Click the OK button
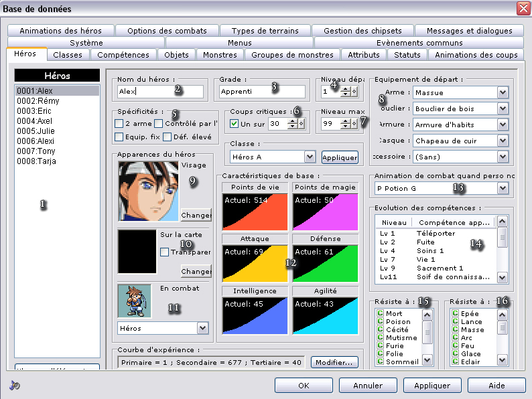Image resolution: width=532 pixels, height=399 pixels. pyautogui.click(x=304, y=386)
